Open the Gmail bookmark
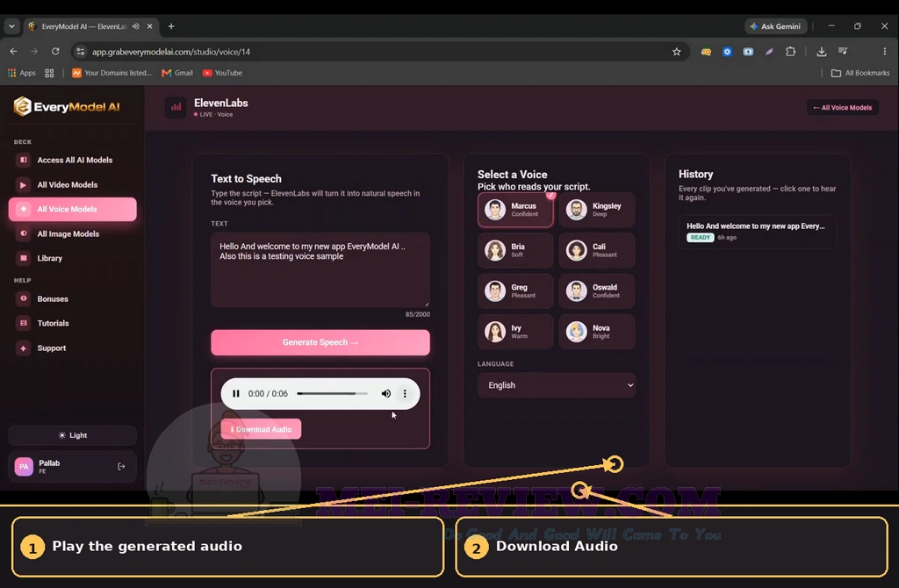 [x=177, y=73]
